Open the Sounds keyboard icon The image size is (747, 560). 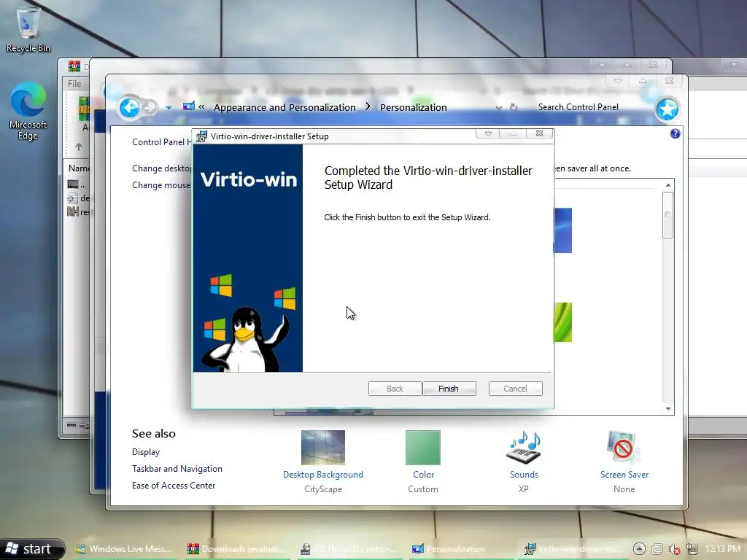[524, 448]
